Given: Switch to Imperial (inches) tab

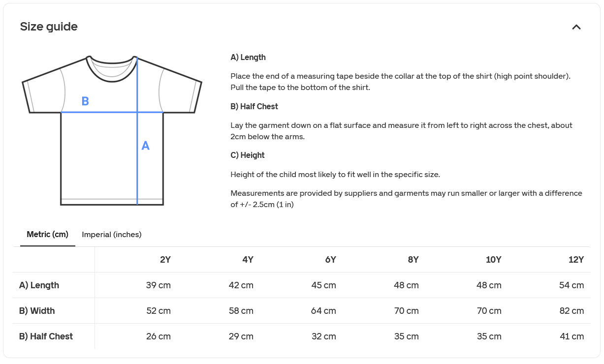Looking at the screenshot, I should (112, 235).
